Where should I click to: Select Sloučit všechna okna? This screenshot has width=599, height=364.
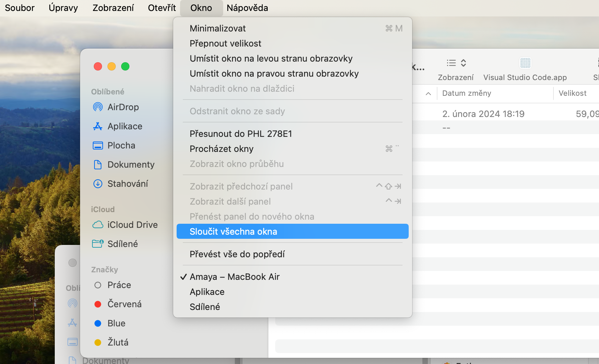[293, 232]
